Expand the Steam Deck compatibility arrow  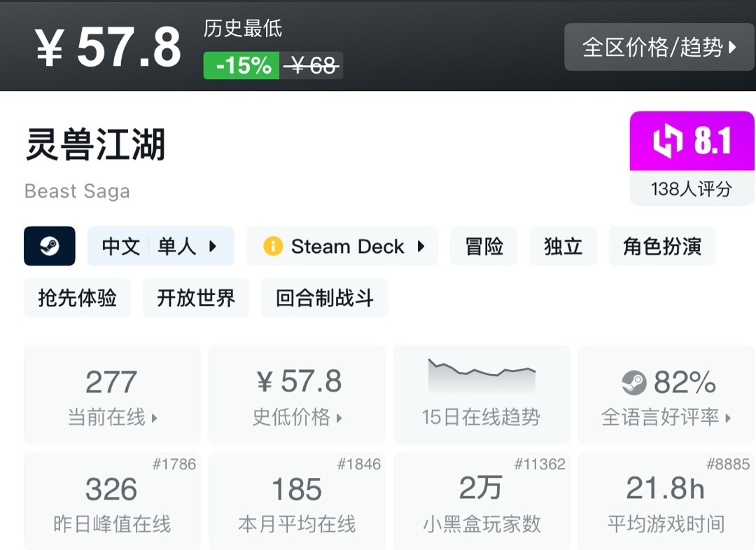tap(421, 246)
